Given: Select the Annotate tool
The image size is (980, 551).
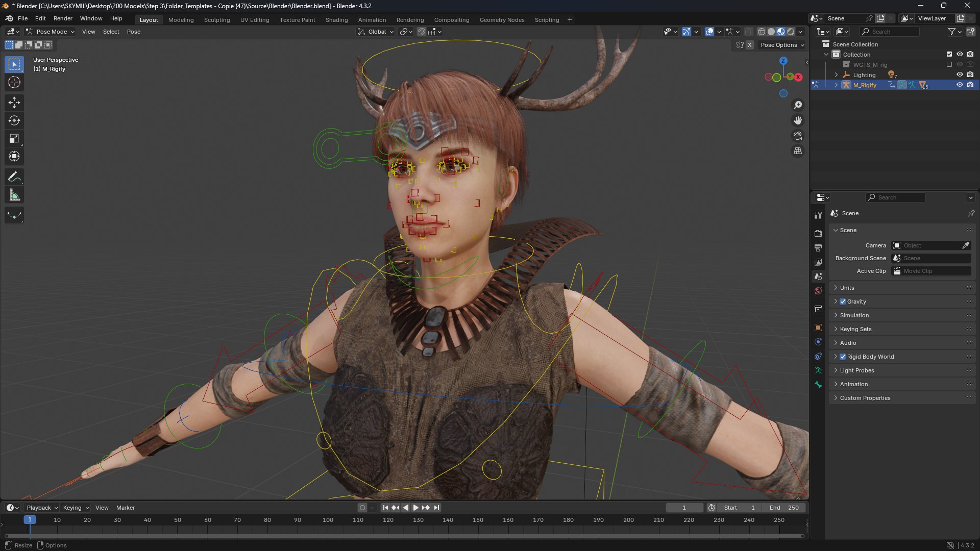Looking at the screenshot, I should (14, 177).
